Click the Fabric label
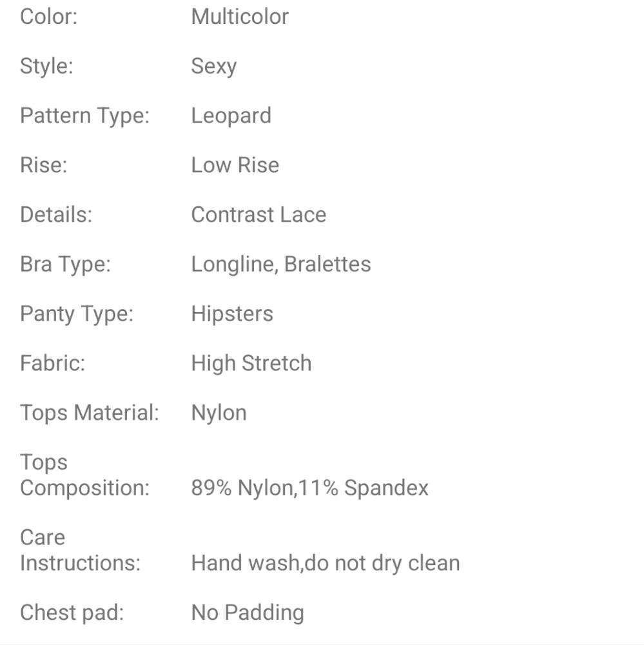 pos(53,364)
